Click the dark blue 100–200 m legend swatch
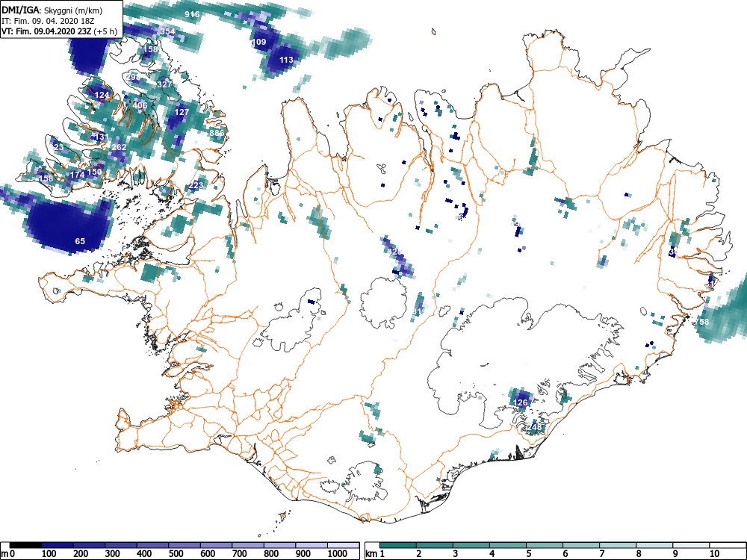The image size is (747, 560). 58,544
